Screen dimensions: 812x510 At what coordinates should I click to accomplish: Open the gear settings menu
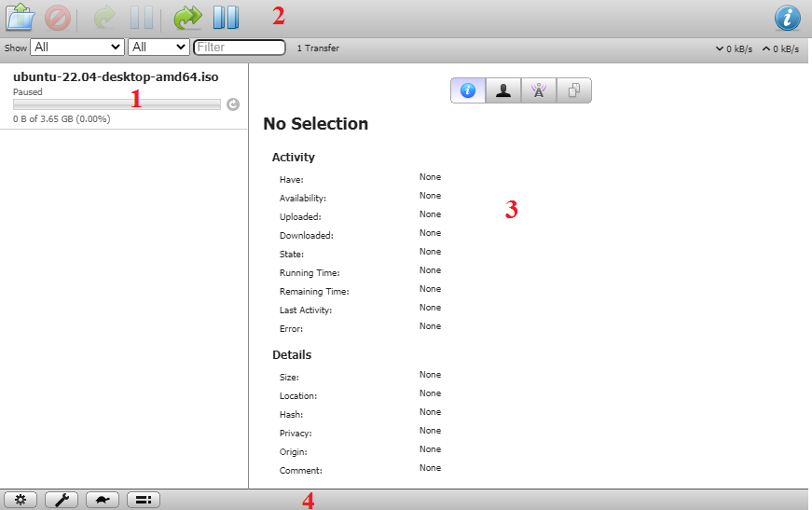(x=21, y=500)
